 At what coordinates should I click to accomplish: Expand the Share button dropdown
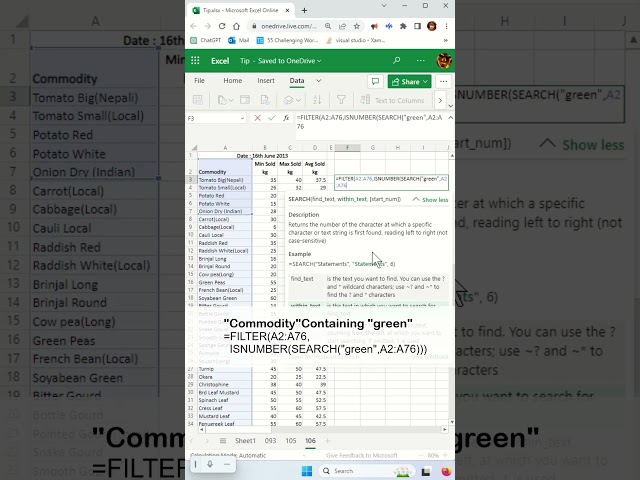point(425,82)
